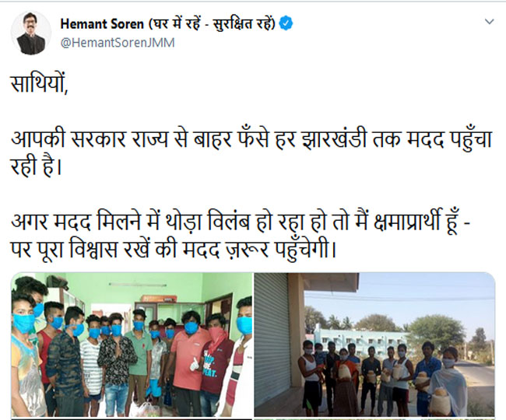The height and width of the screenshot is (420, 506).
Task: Click the tweet greeting साथियों
Action: pyautogui.click(x=40, y=85)
